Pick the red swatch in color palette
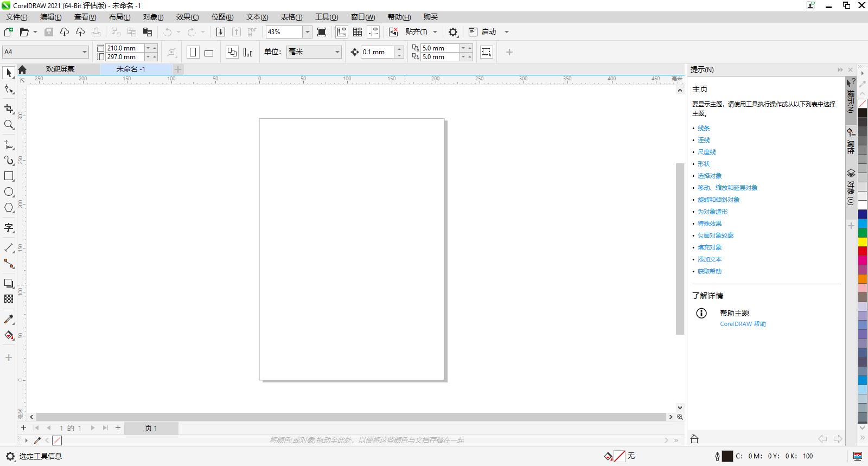Viewport: 868px width, 466px height. click(862, 251)
